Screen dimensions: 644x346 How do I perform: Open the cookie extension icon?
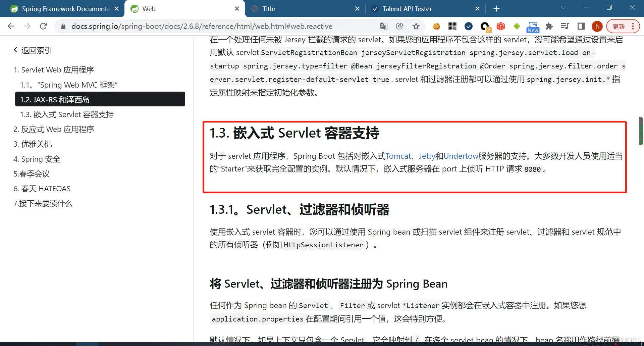(x=436, y=26)
